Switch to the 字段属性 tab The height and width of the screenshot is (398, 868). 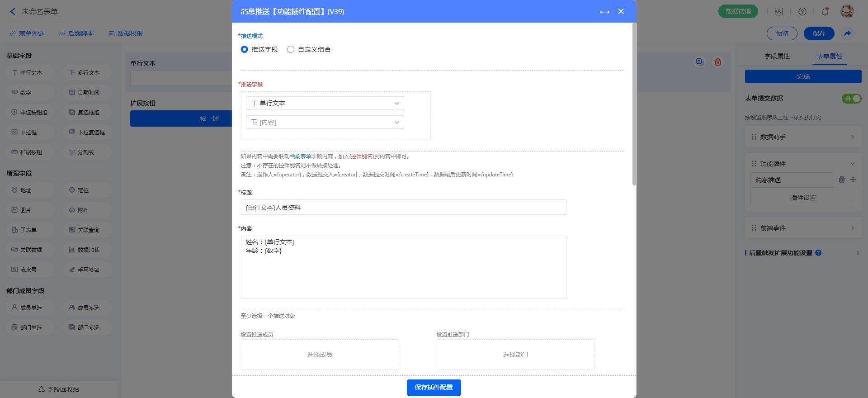(777, 56)
